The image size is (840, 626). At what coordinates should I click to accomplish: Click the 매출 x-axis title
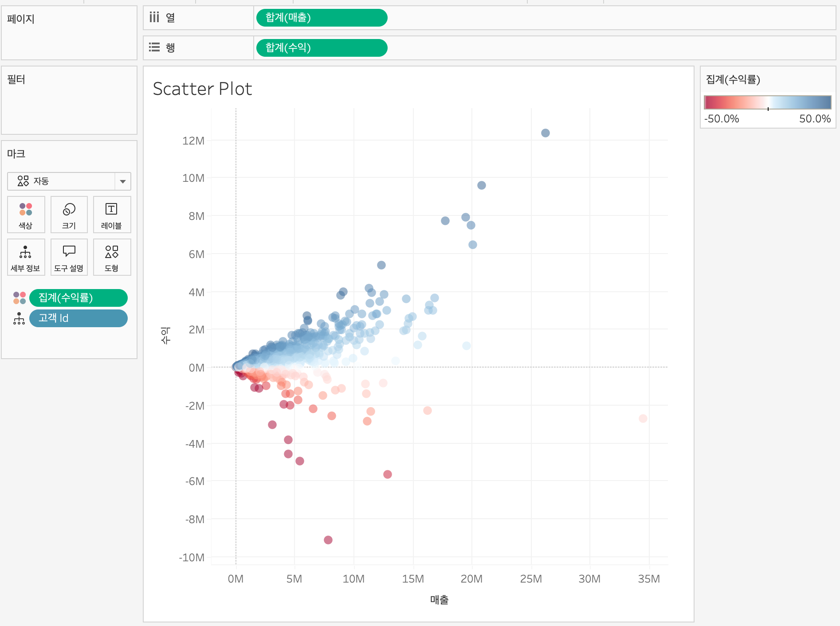pos(439,599)
